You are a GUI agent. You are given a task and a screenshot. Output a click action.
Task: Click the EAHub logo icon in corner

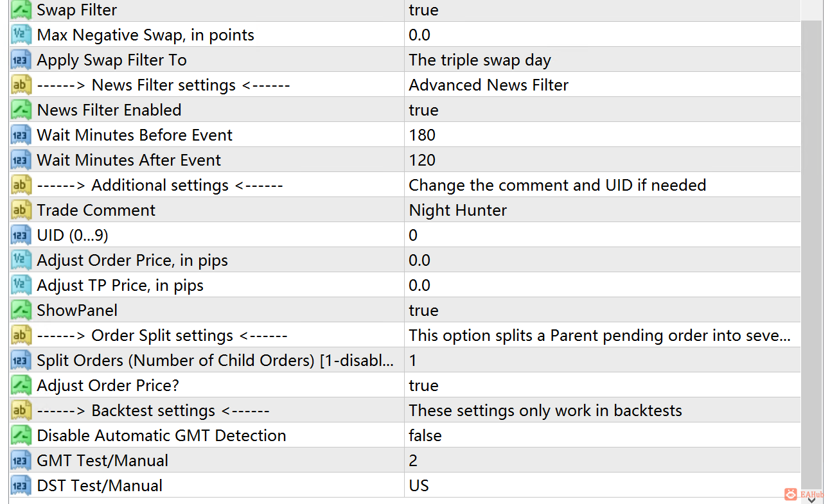click(x=791, y=494)
